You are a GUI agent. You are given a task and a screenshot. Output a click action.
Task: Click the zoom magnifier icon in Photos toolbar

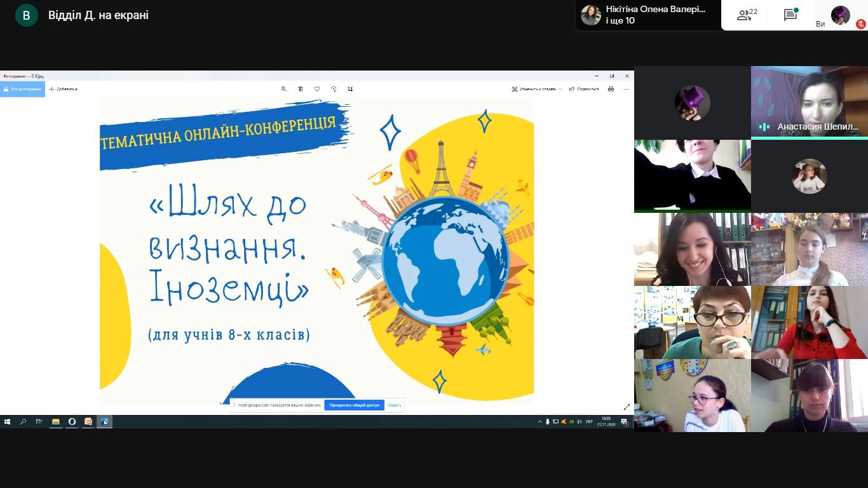click(284, 89)
